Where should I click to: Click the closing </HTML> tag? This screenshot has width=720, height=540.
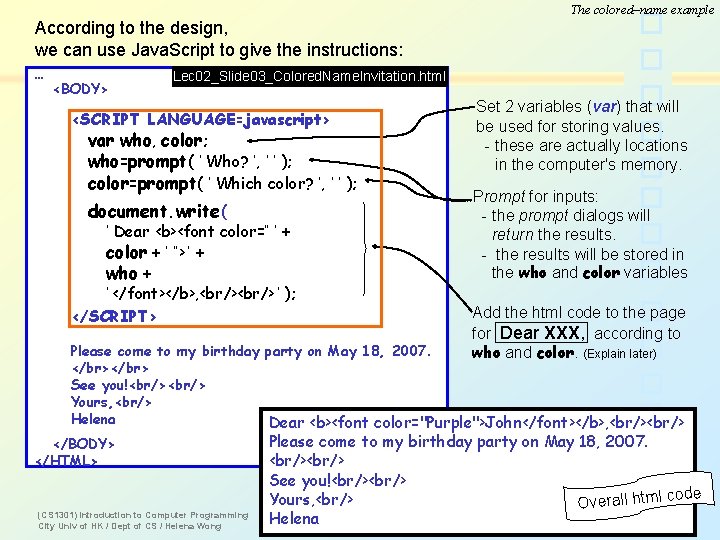tap(66, 461)
